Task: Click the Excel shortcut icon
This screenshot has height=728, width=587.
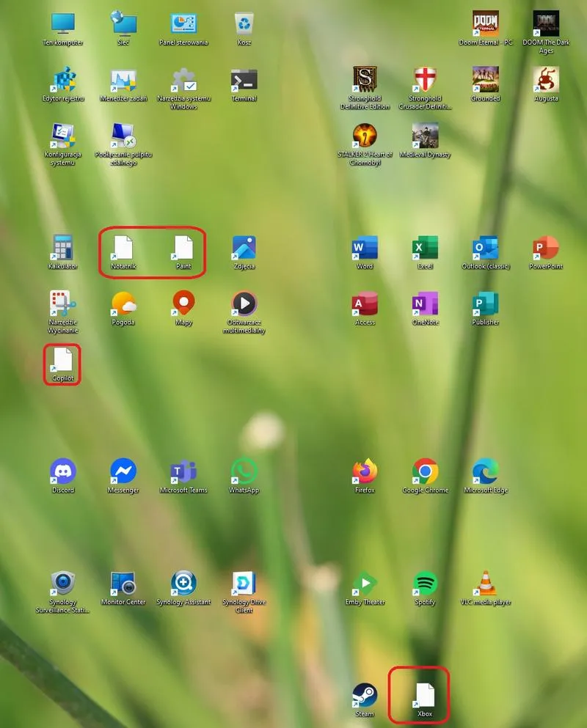Action: 425,248
